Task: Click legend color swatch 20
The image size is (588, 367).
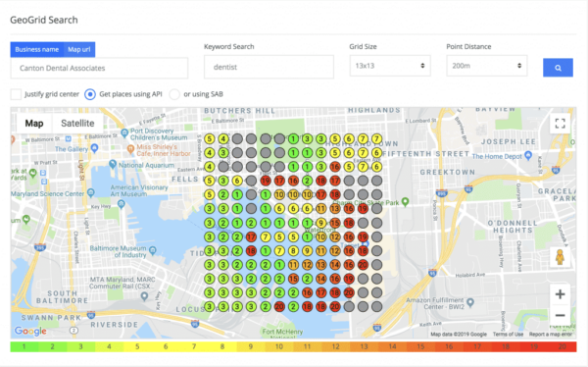Action: click(x=563, y=346)
